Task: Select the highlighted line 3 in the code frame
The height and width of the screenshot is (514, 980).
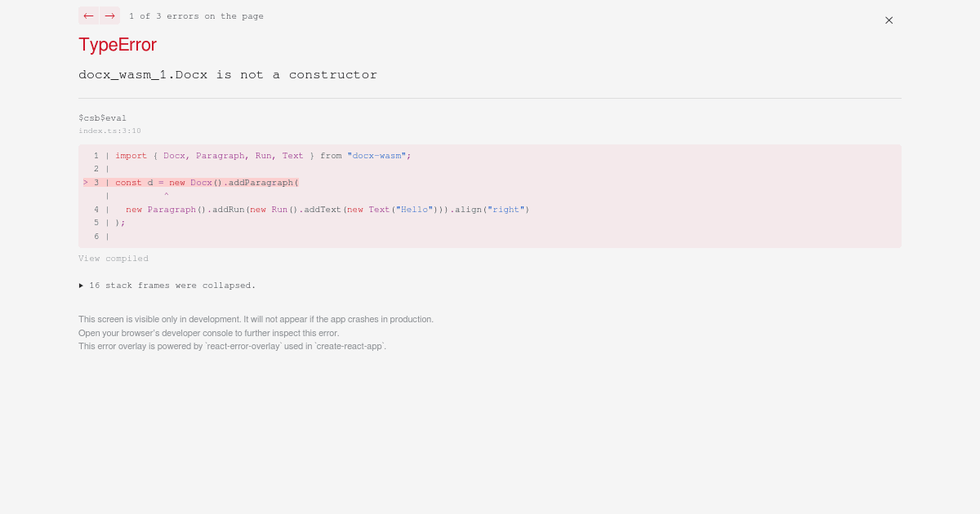Action: coord(204,183)
